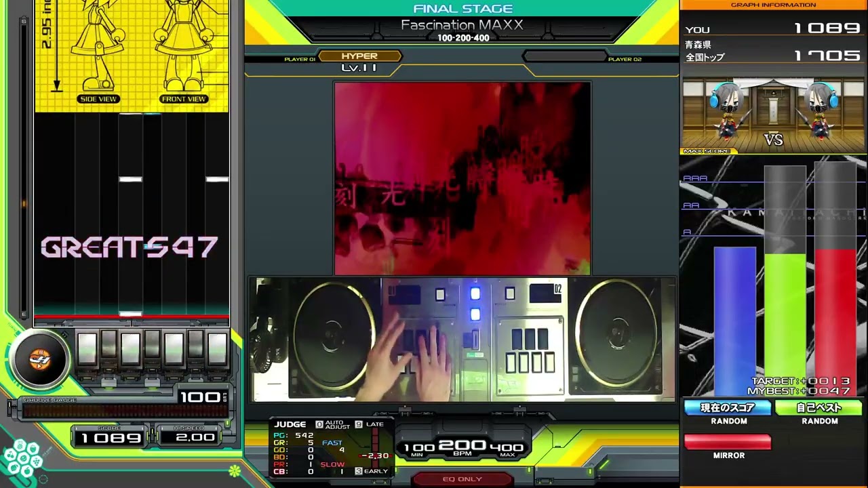868x488 pixels.
Task: Click the red BGA video panel
Action: 462,178
